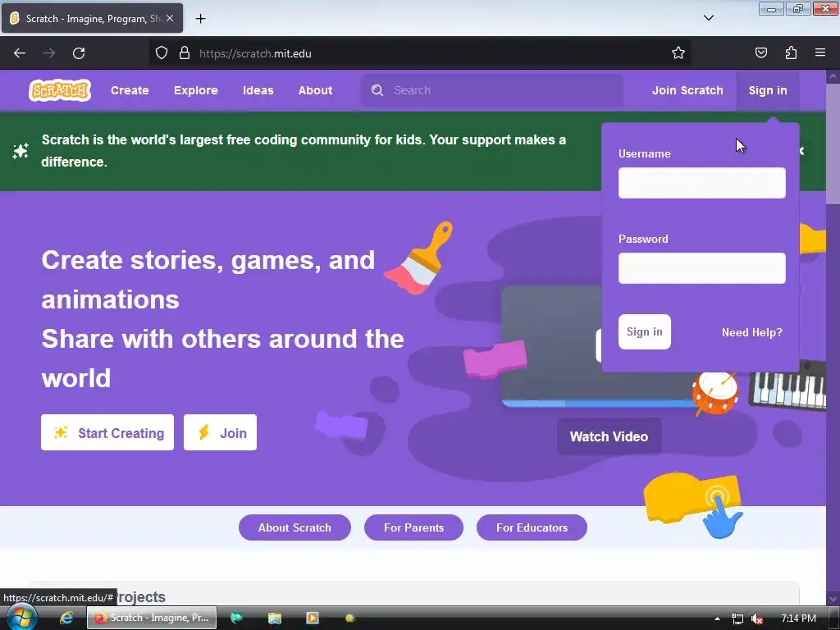Click the Username input field
This screenshot has width=840, height=630.
tap(702, 183)
